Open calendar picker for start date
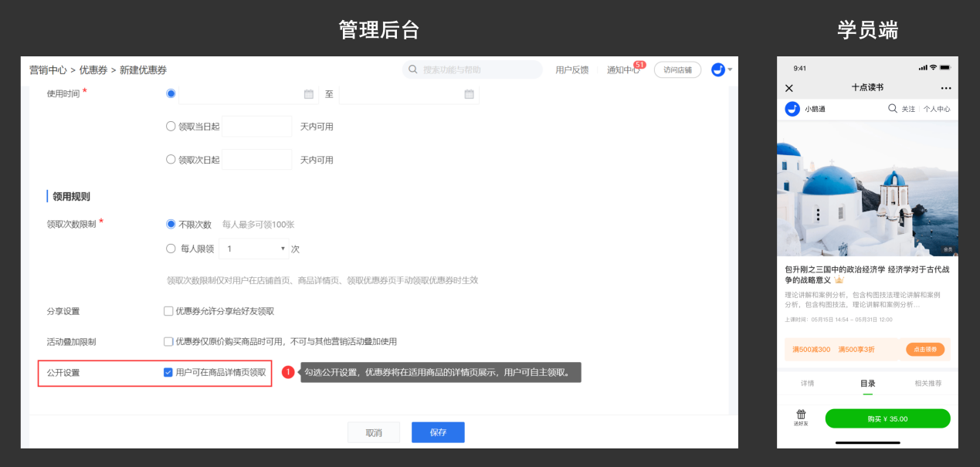Screen dimensions: 980x467 [309, 94]
